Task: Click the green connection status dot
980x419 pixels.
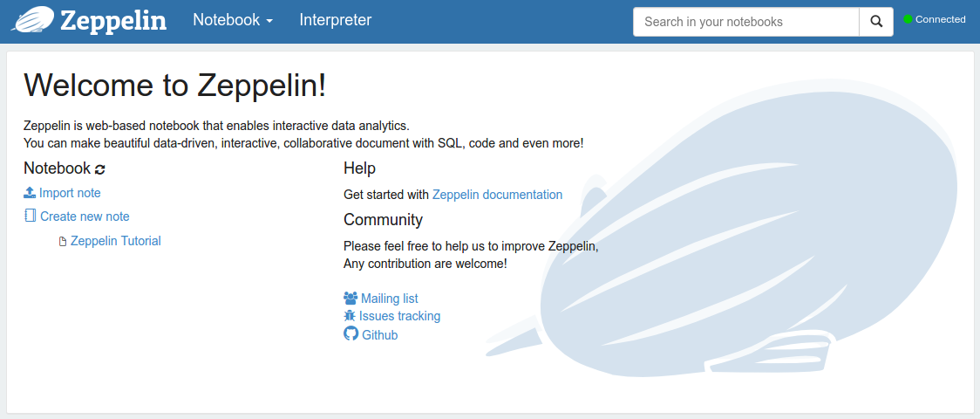Action: pos(908,19)
